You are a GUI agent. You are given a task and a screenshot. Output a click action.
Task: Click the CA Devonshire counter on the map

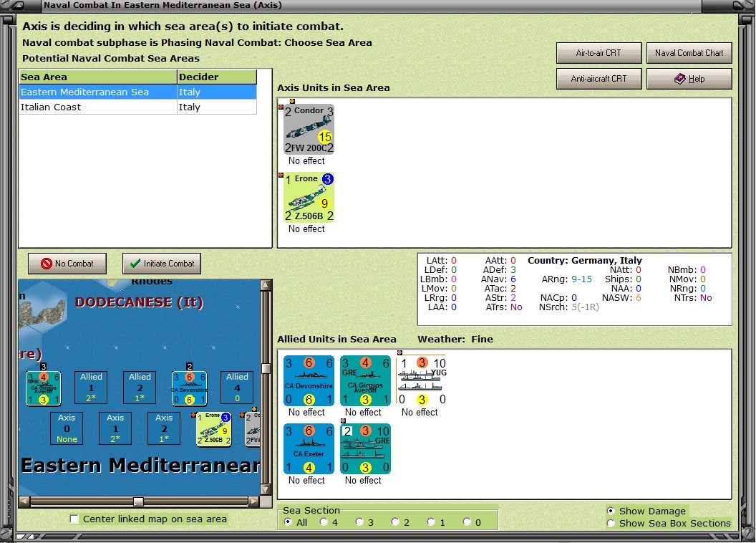pyautogui.click(x=189, y=388)
